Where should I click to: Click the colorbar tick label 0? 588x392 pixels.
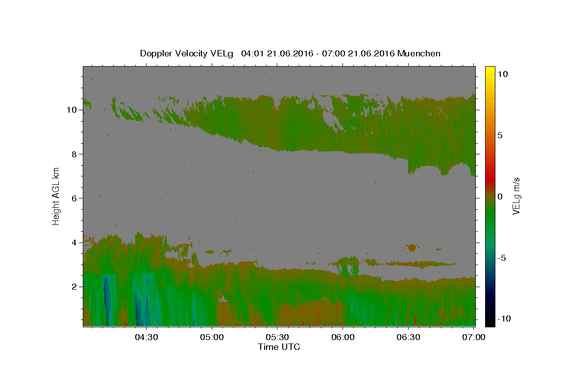point(500,196)
